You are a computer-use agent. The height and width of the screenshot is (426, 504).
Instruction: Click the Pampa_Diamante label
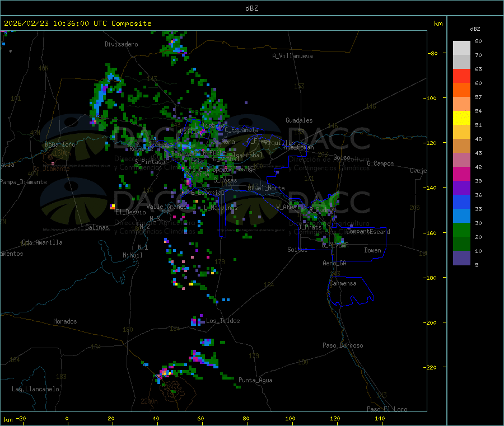[x=23, y=182]
